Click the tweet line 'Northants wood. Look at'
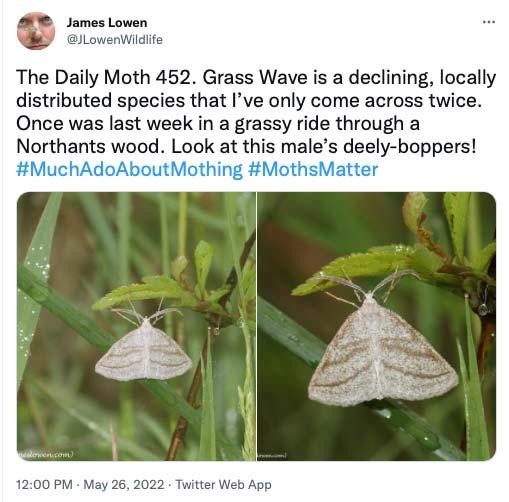This screenshot has height=502, width=509. [x=127, y=146]
